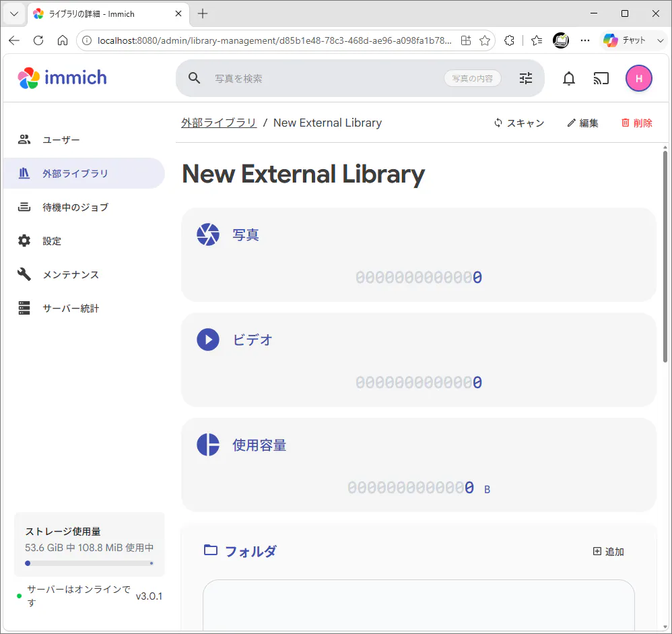Click the v3.0.1 version label

click(149, 596)
